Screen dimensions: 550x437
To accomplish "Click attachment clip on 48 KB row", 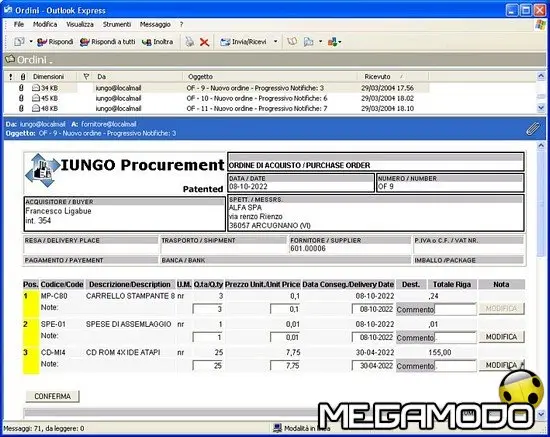I will coord(21,108).
